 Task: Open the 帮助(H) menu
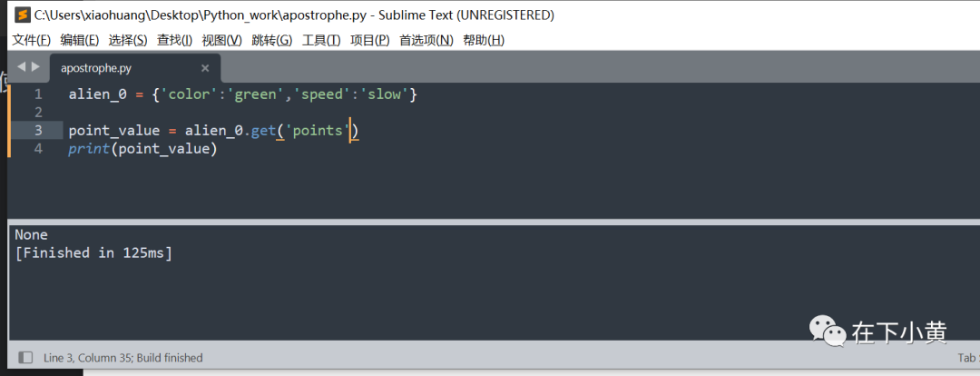[483, 40]
